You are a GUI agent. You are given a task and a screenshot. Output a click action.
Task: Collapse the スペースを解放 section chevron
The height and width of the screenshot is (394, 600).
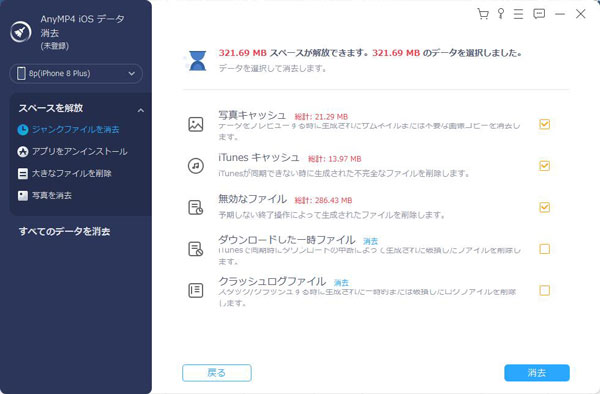tap(141, 111)
